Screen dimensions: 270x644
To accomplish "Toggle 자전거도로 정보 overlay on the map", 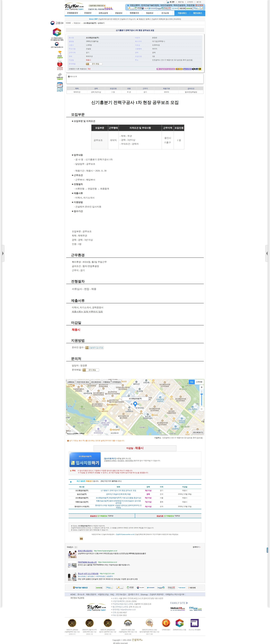I will [83, 382].
